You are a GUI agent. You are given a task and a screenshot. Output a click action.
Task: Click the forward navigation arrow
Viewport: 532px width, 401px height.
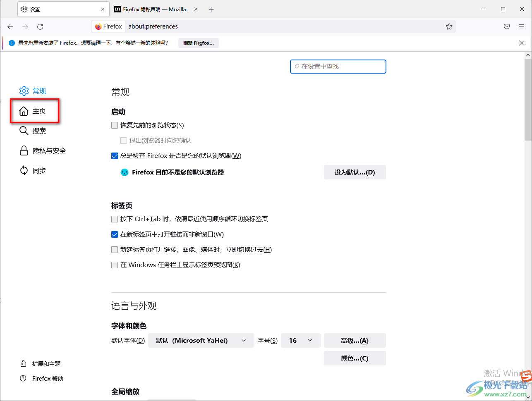click(x=25, y=26)
